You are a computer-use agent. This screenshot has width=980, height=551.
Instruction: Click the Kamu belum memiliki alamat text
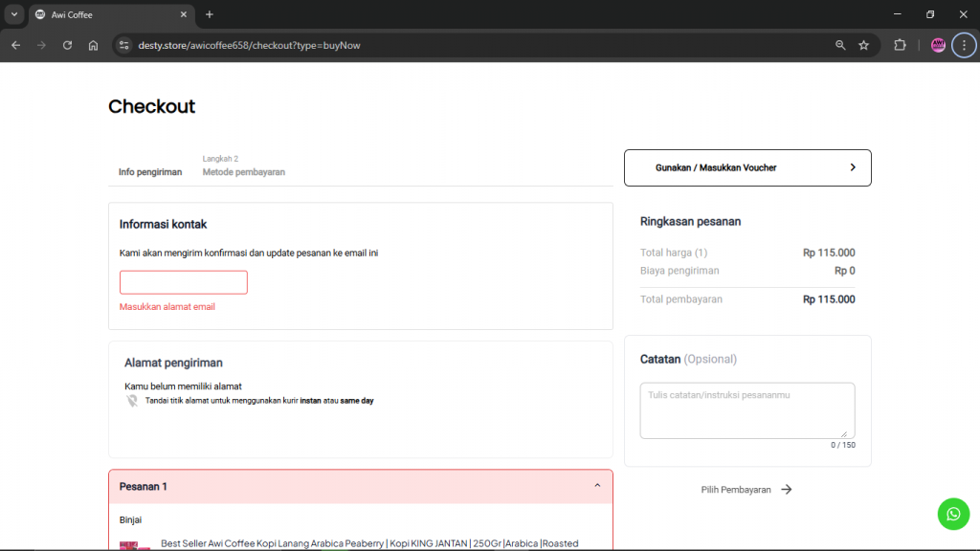pos(183,386)
